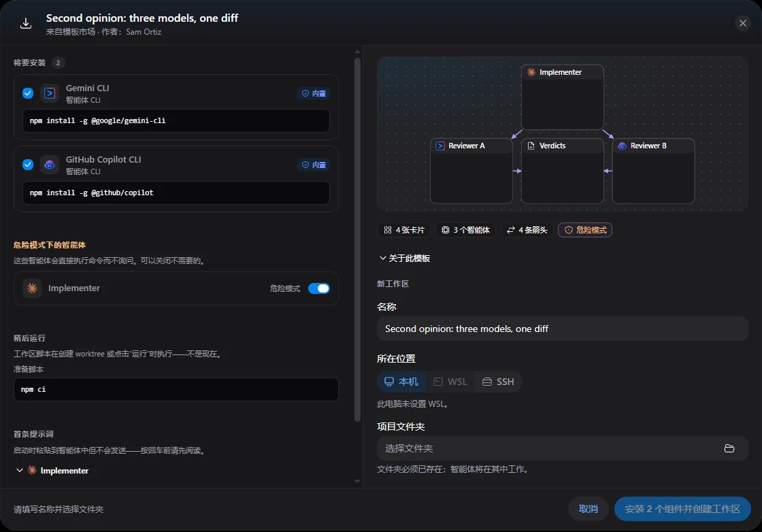Click the 内置 badge on Gemini CLI
This screenshot has width=762, height=532.
pyautogui.click(x=314, y=93)
